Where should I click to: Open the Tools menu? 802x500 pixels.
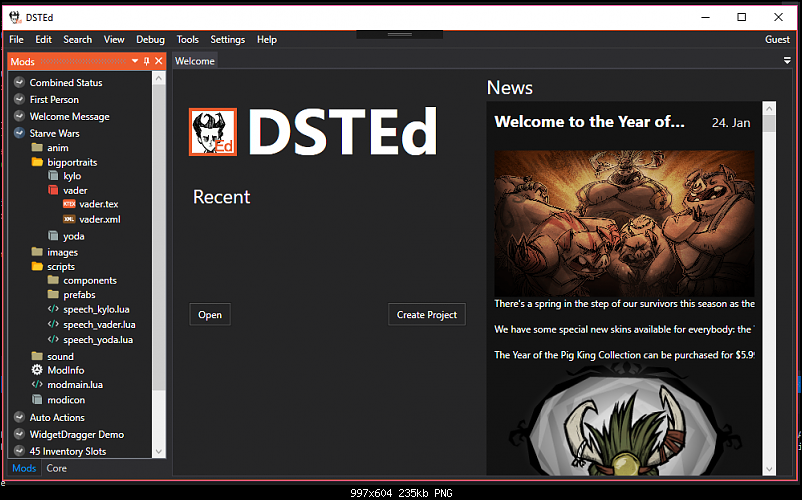(188, 39)
